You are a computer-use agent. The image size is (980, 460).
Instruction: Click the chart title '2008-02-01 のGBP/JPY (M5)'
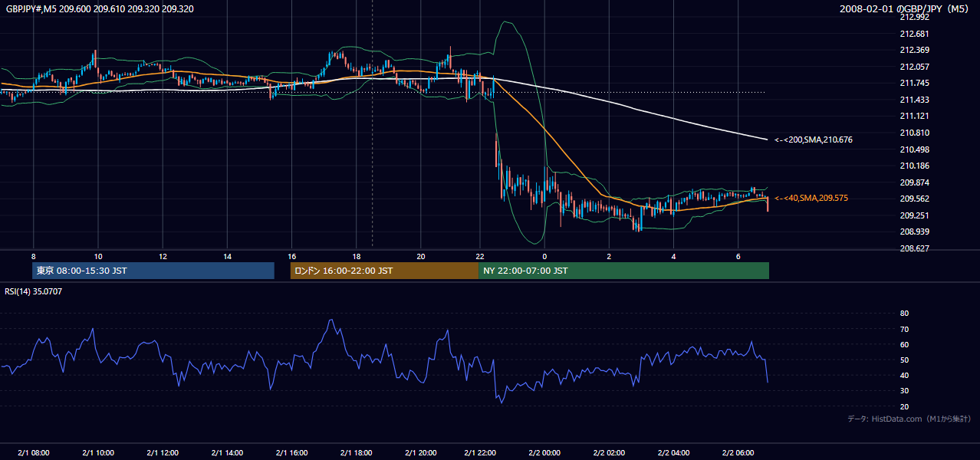905,9
